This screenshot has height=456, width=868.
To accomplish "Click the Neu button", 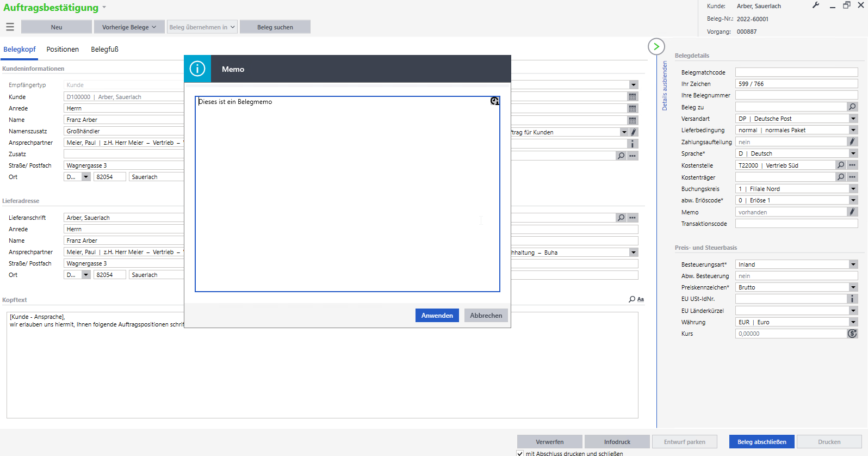I will [x=57, y=27].
